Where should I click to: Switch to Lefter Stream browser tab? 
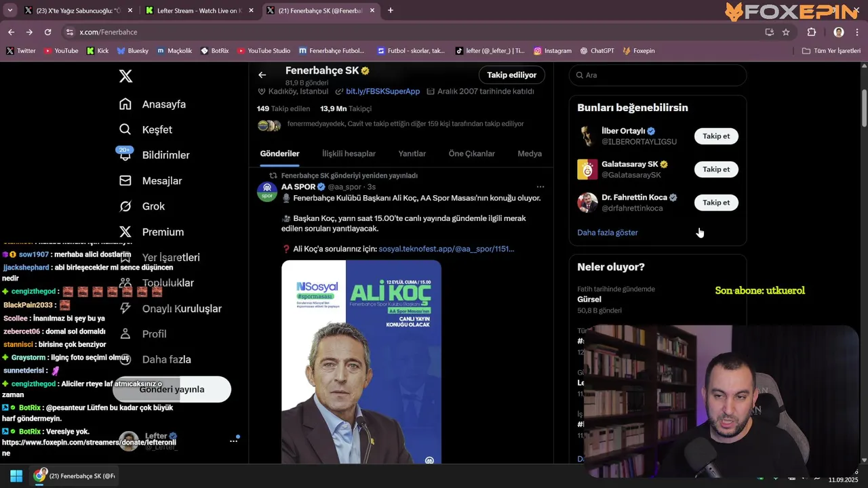[198, 10]
